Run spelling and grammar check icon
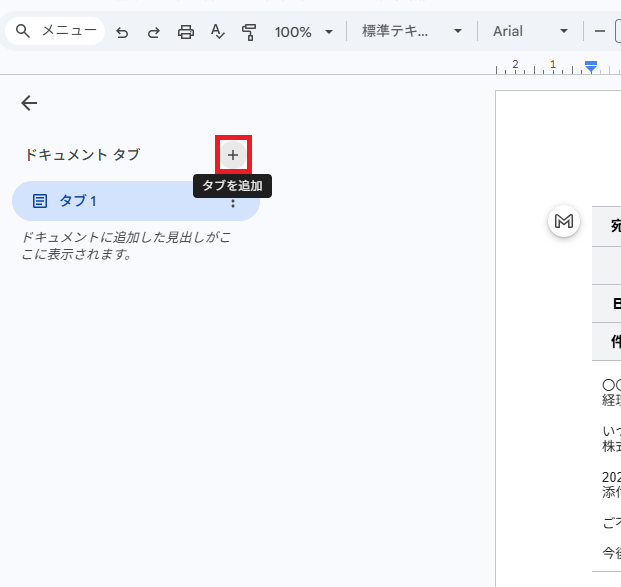621x587 pixels. pyautogui.click(x=217, y=32)
